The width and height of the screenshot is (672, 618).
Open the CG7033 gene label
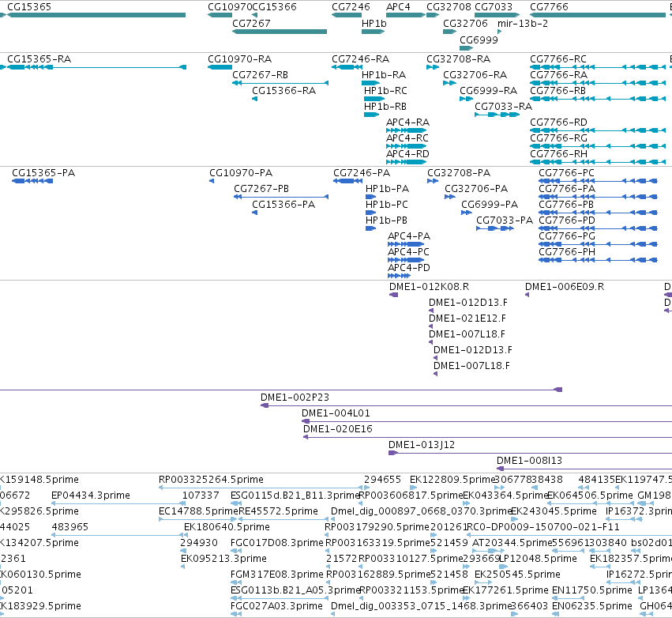coord(494,7)
